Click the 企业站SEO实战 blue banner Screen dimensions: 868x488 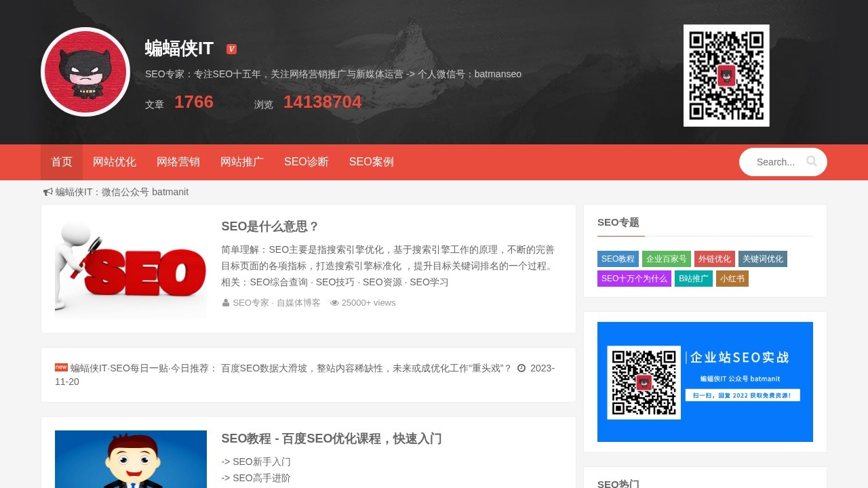[705, 382]
